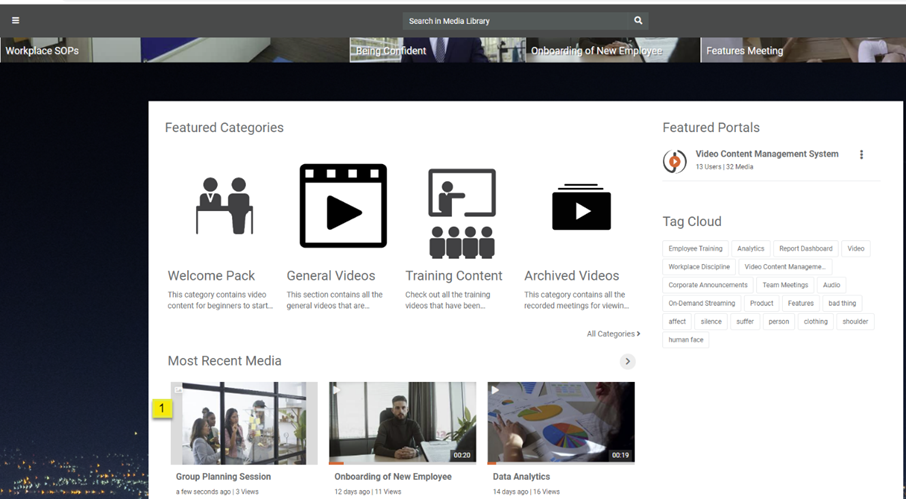Image resolution: width=906 pixels, height=499 pixels.
Task: Click the All Categories link
Action: pos(613,334)
